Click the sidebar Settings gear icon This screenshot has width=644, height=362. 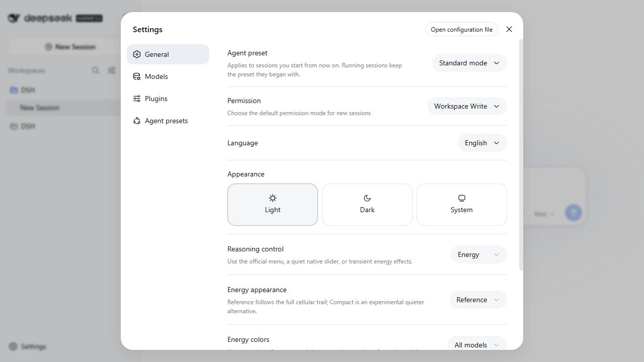[x=13, y=346]
